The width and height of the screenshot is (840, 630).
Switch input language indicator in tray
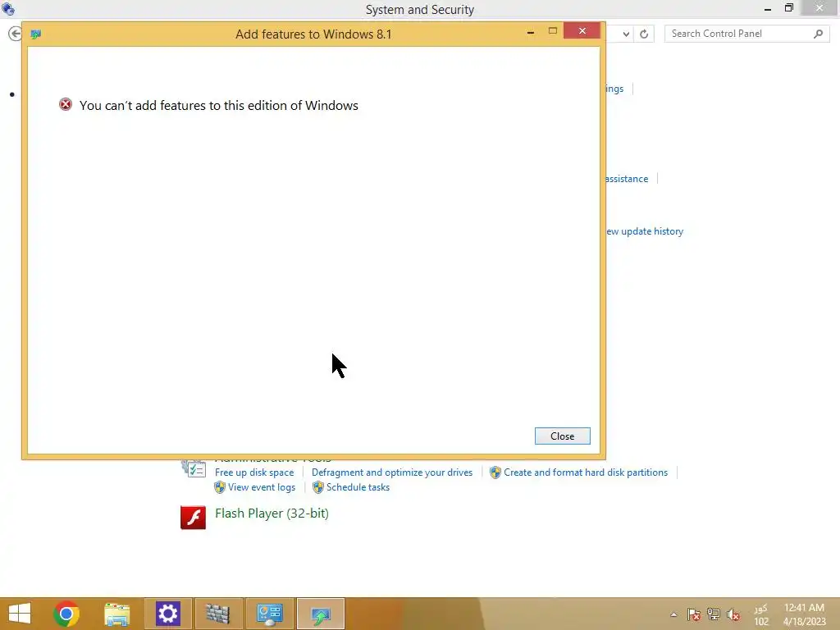pos(760,614)
